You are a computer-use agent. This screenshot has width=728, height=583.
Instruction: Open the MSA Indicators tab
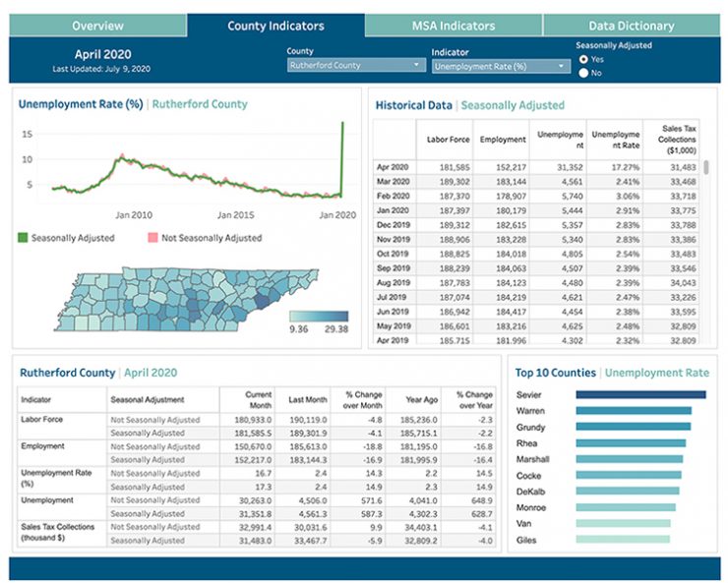coord(453,26)
